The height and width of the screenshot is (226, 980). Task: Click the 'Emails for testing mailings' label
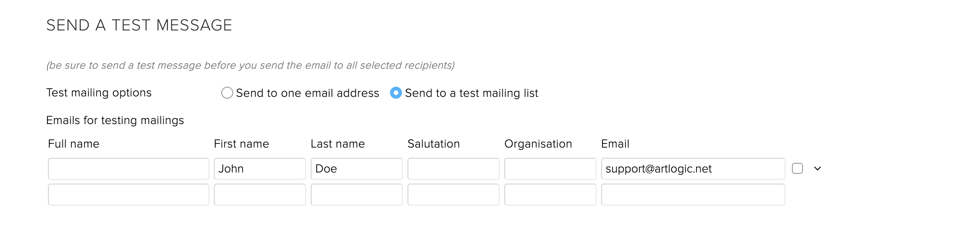click(115, 120)
